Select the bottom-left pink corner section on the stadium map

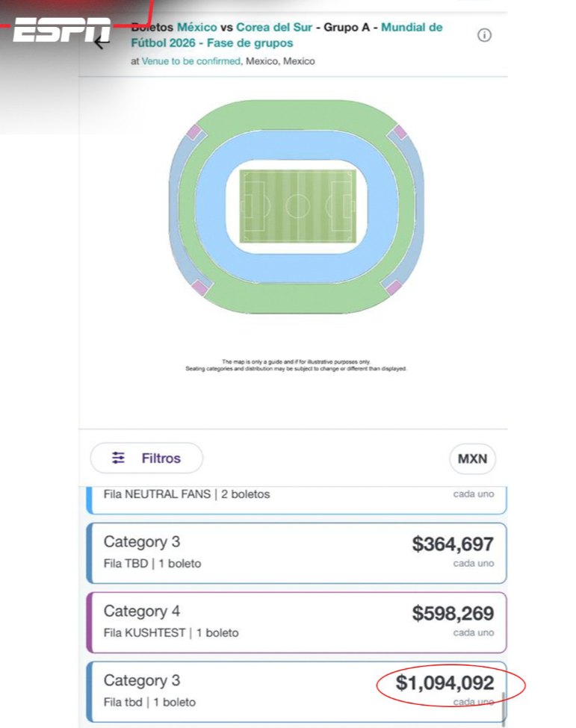click(199, 286)
